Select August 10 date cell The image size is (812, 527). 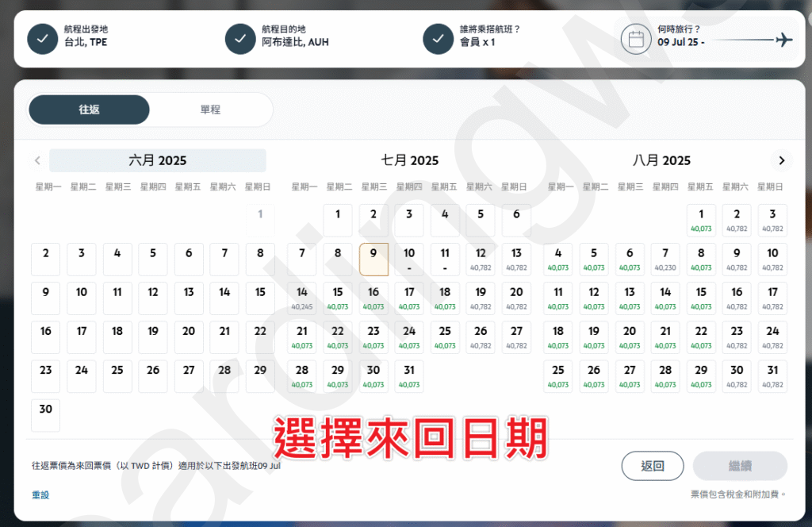pyautogui.click(x=772, y=259)
